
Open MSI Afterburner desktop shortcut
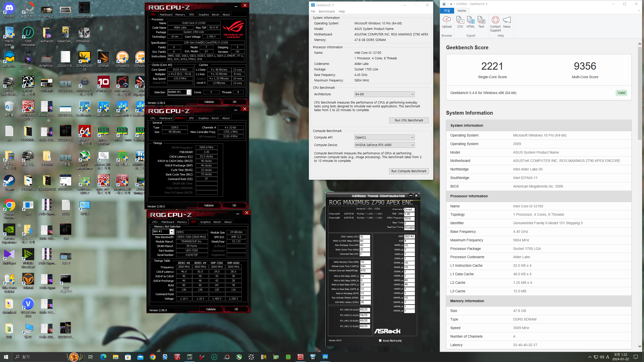point(85,160)
